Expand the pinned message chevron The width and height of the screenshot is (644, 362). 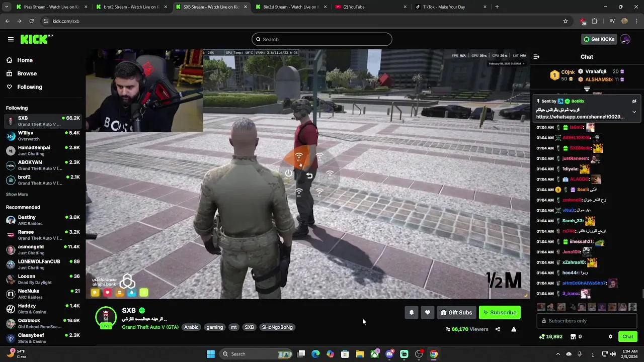click(x=634, y=112)
